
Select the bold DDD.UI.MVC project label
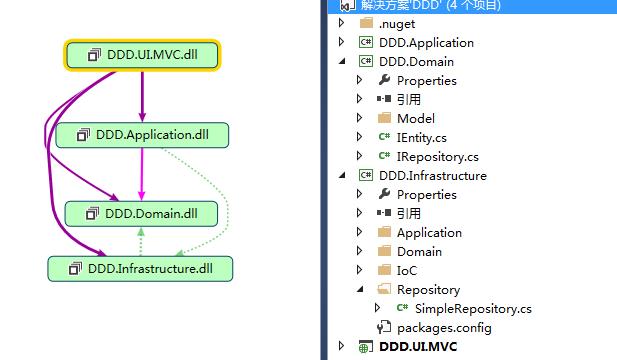click(418, 347)
